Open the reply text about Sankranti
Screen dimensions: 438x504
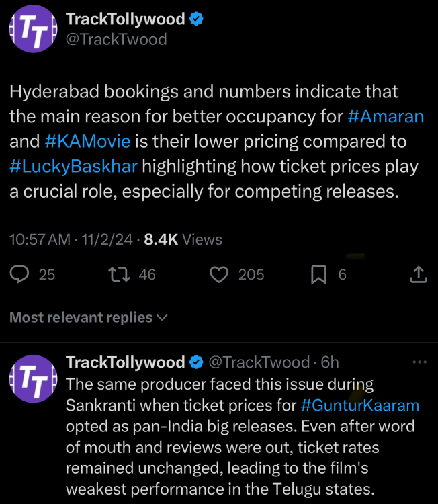[x=243, y=437]
